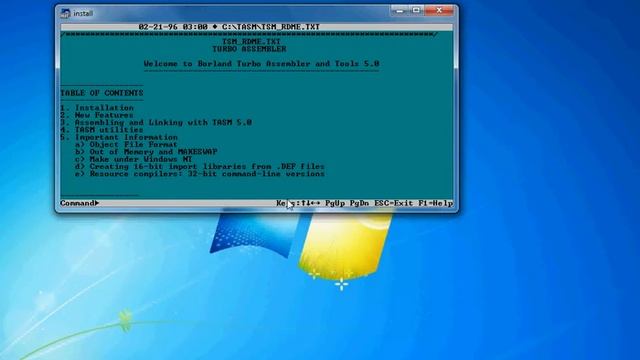This screenshot has height=360, width=640.
Task: Click 'e) Resource compilers' line
Action: tap(200, 174)
